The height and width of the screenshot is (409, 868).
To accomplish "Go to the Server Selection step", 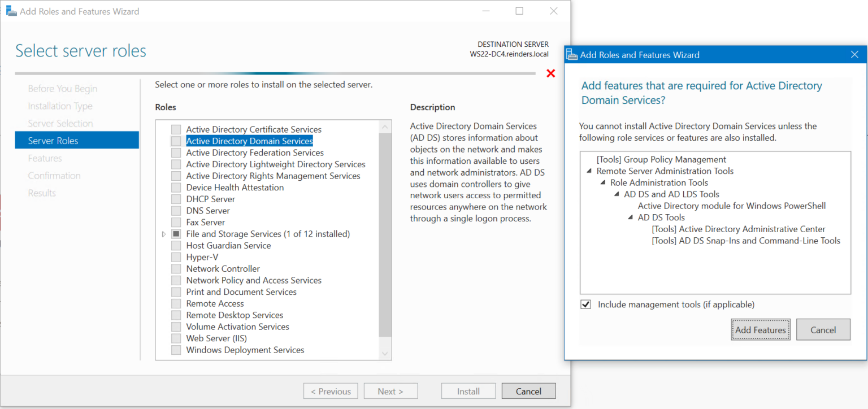I will [x=60, y=123].
